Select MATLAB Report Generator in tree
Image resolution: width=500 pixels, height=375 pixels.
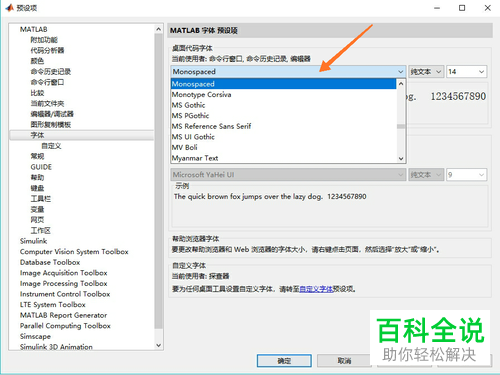[63, 315]
